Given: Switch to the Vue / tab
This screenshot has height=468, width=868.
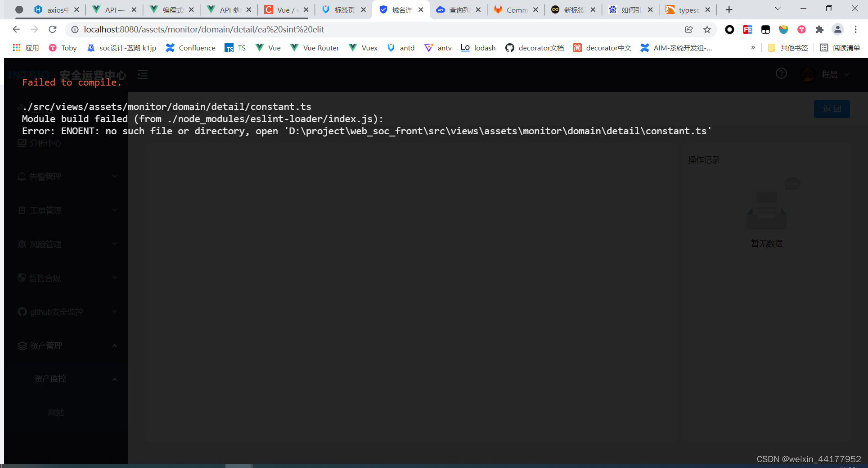Looking at the screenshot, I should pos(287,9).
